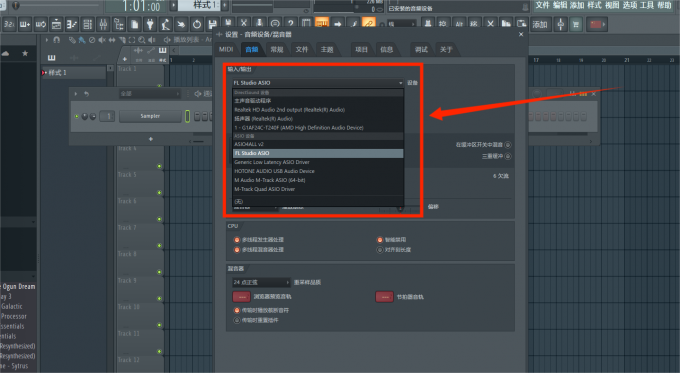
Task: Click the pattern plus icon in the toolbar
Action: coord(25,24)
